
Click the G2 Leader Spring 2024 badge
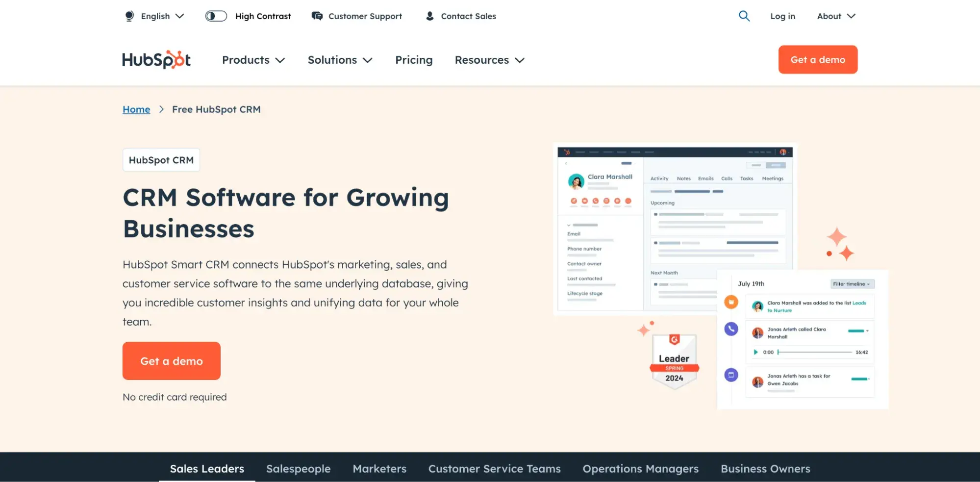[674, 362]
